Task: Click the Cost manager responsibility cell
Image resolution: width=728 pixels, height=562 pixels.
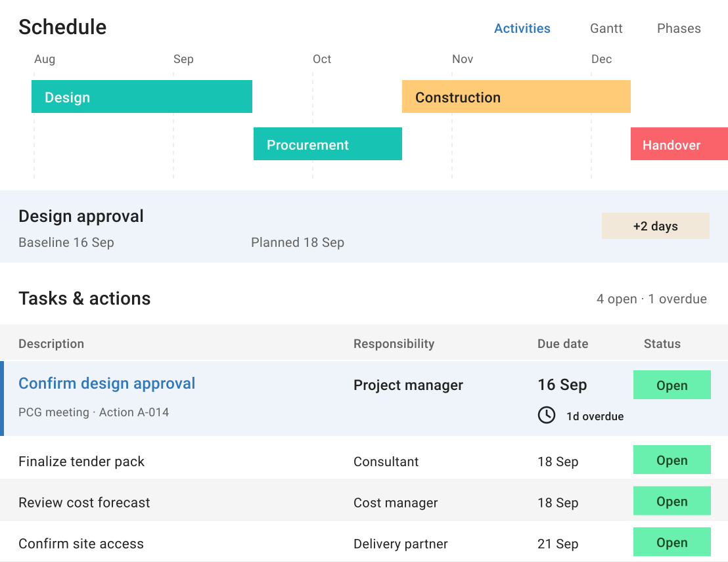Action: coord(396,503)
